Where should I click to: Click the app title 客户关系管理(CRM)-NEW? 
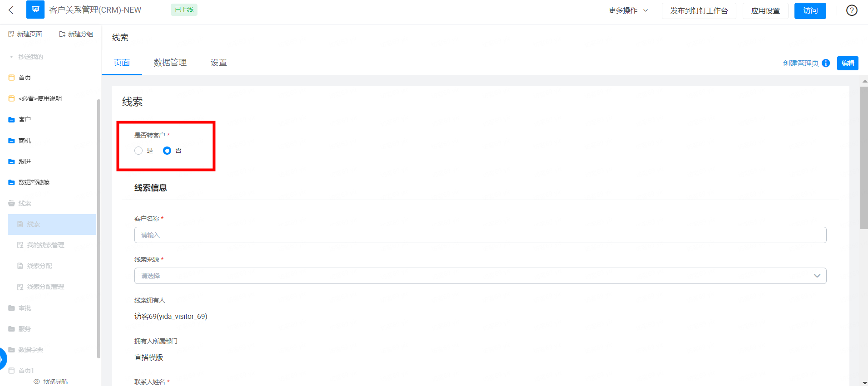pyautogui.click(x=95, y=10)
